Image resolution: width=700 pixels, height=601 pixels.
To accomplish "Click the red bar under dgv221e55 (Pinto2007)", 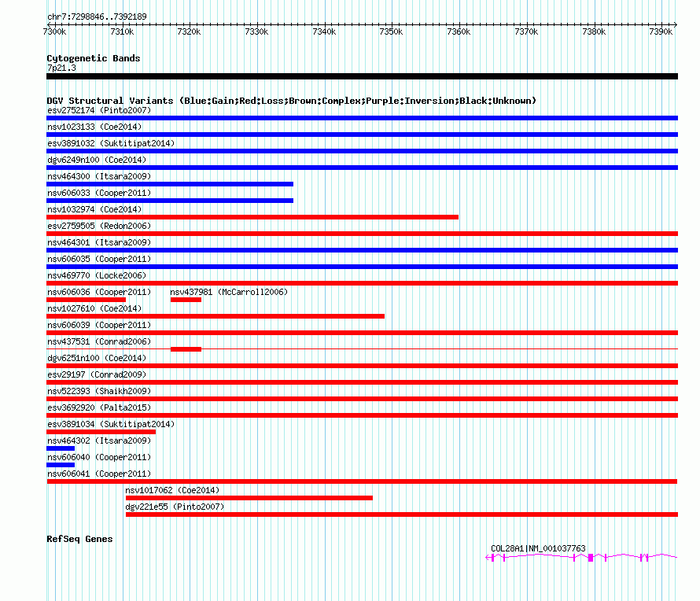I will click(402, 514).
